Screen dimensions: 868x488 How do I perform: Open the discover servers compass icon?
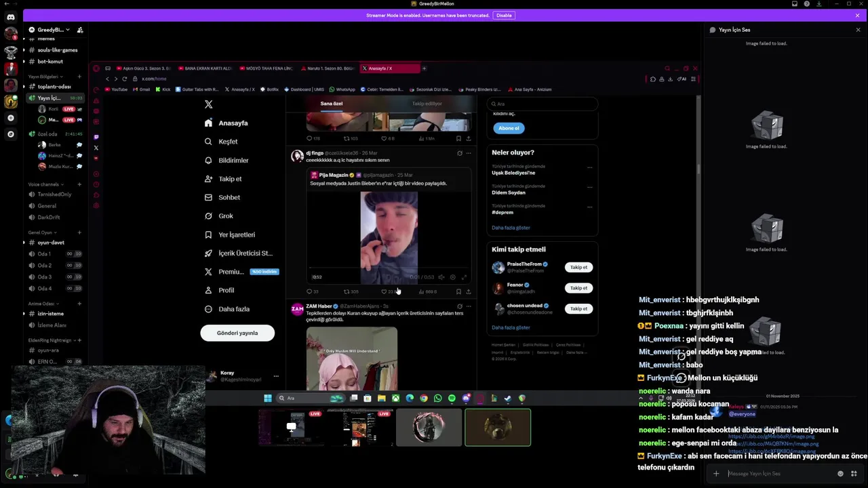tap(10, 134)
